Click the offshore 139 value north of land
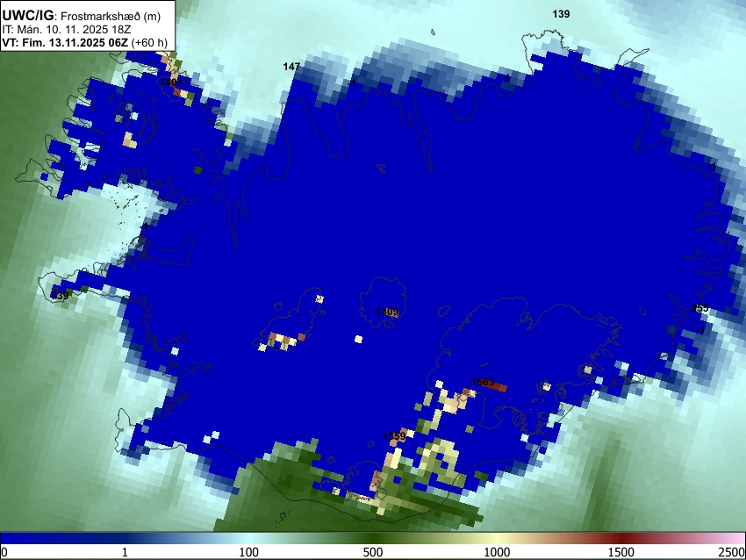Viewport: 746px width, 560px height. click(561, 14)
